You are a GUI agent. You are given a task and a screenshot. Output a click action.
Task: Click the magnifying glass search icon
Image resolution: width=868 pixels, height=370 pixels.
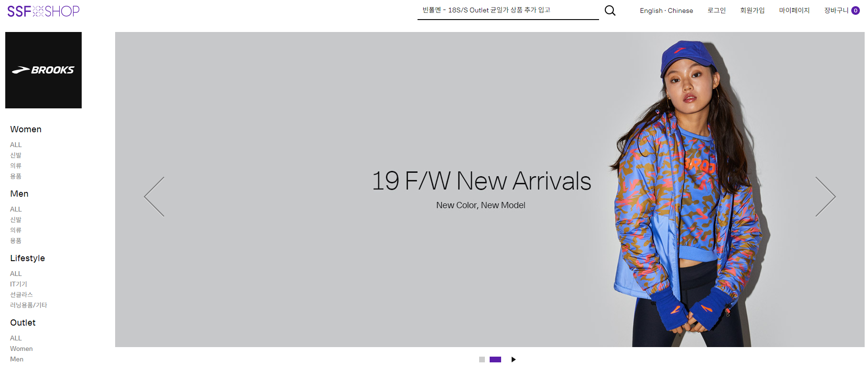point(610,11)
